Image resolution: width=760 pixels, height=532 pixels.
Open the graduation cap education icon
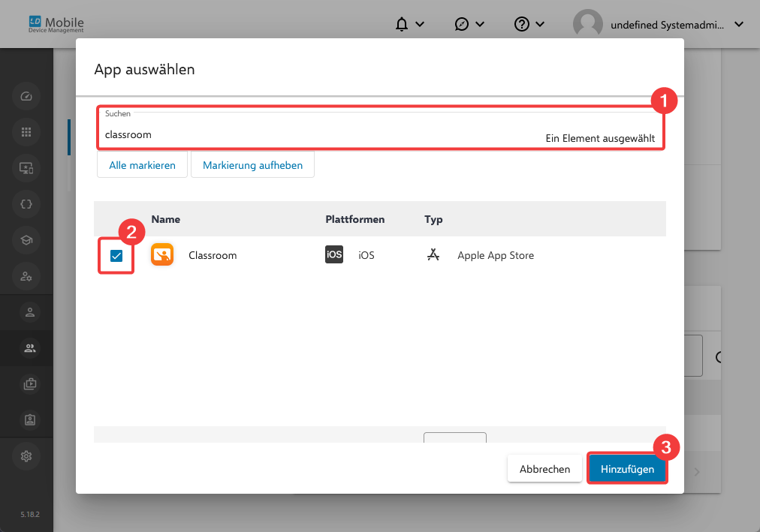[x=26, y=240]
